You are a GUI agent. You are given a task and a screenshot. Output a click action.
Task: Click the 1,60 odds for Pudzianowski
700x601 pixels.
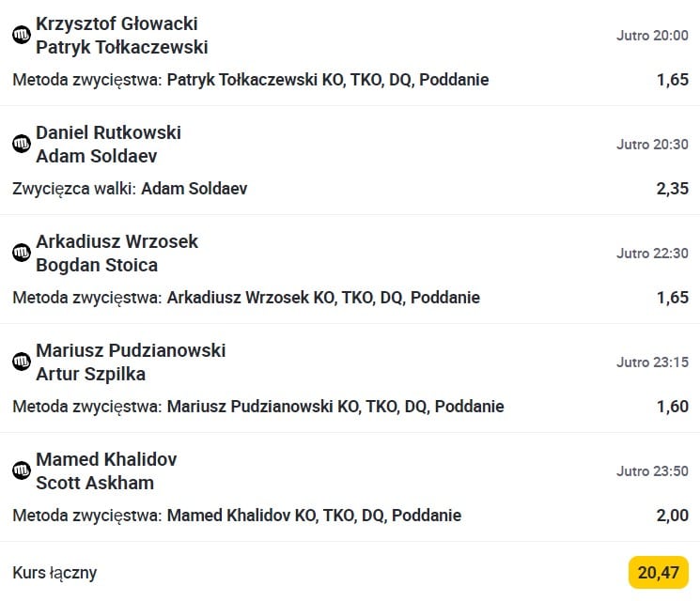pyautogui.click(x=672, y=407)
